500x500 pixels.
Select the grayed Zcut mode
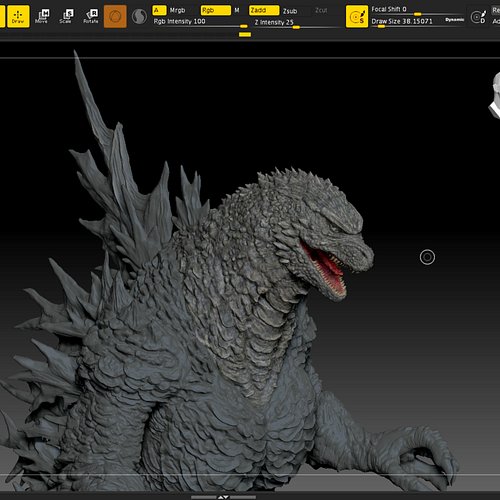click(x=321, y=10)
